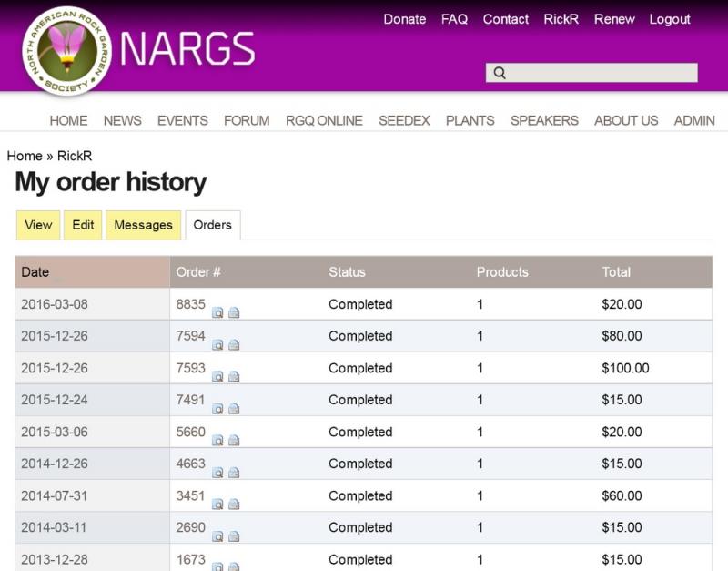Sort the table by Order # header
The height and width of the screenshot is (571, 728).
[x=198, y=272]
